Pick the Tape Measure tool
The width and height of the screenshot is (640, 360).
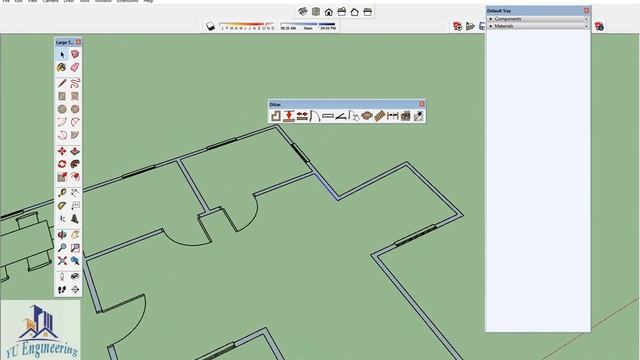62,193
